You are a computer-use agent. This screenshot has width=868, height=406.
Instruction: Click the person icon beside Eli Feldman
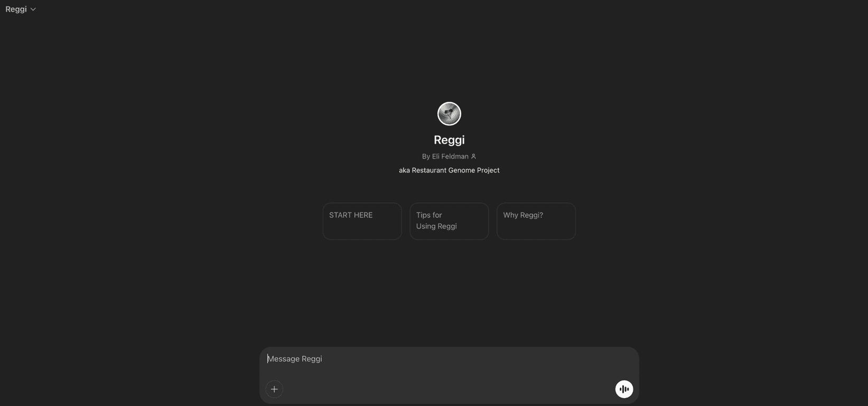click(473, 156)
